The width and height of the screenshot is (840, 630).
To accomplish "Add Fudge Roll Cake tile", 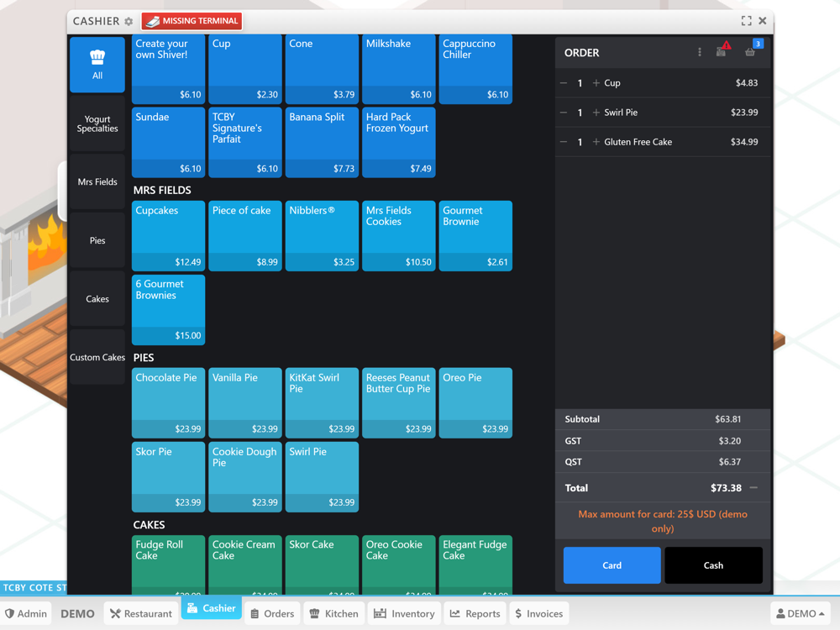I will tap(168, 564).
